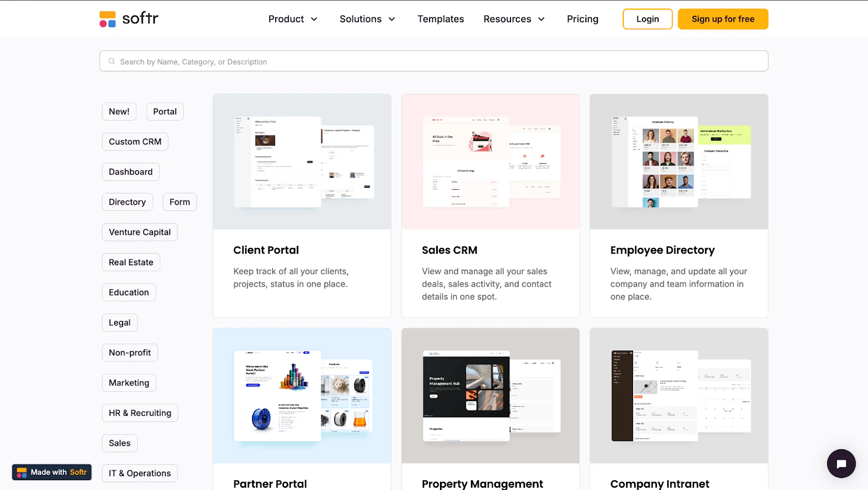Image resolution: width=868 pixels, height=490 pixels.
Task: Click the Employee Directory title text
Action: (662, 250)
